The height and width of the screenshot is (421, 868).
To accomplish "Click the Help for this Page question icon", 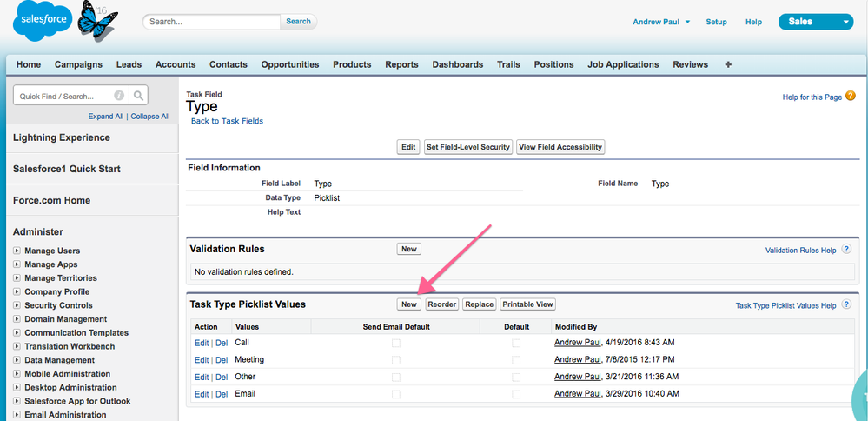I will pos(851,97).
